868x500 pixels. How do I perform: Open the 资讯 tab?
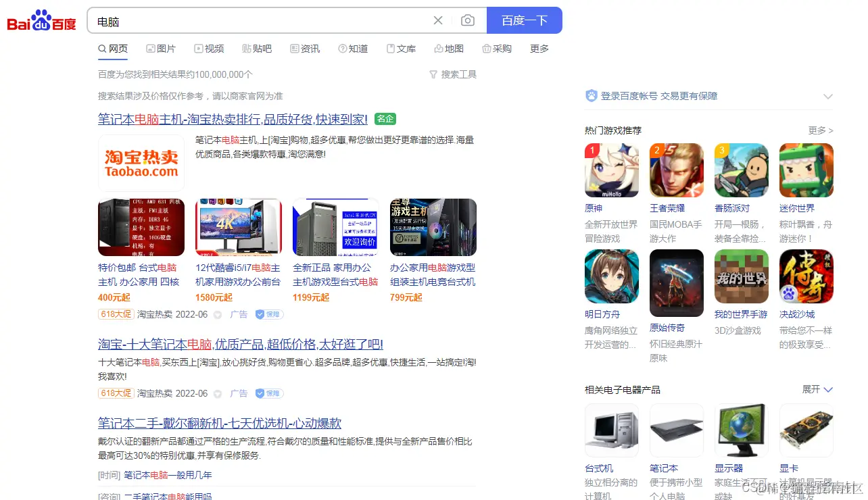point(305,49)
